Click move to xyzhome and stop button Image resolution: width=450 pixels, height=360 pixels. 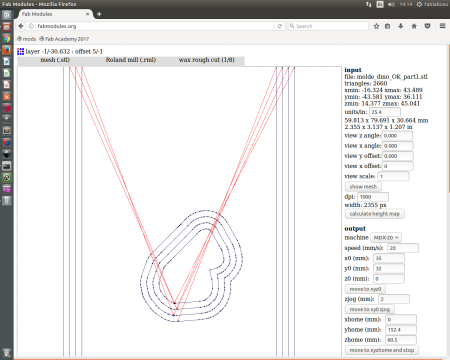pos(382,350)
